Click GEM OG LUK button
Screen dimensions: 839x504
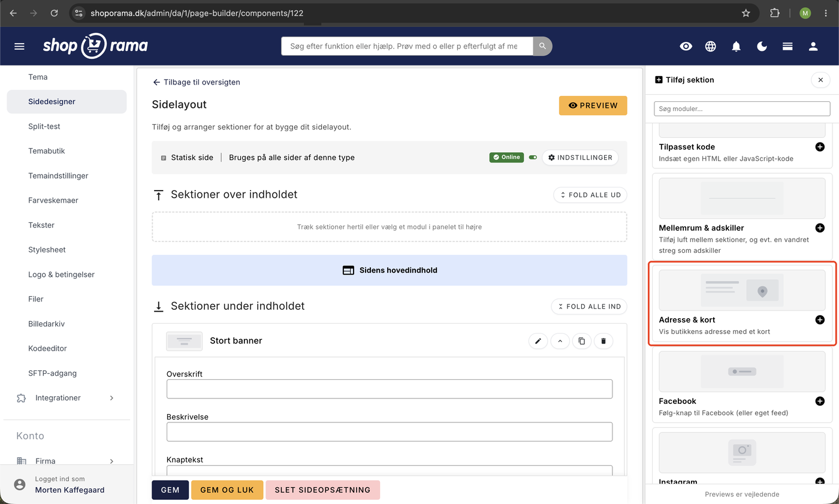[227, 490]
